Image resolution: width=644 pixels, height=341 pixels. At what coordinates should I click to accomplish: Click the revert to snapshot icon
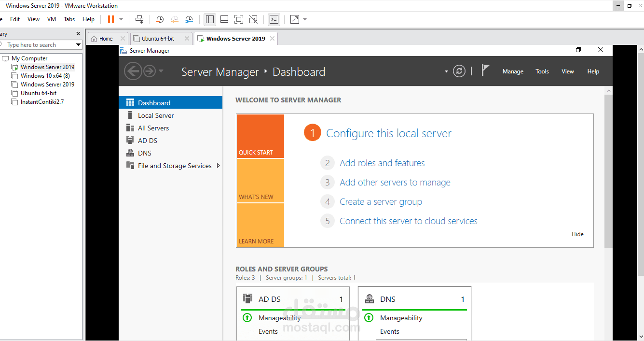175,19
